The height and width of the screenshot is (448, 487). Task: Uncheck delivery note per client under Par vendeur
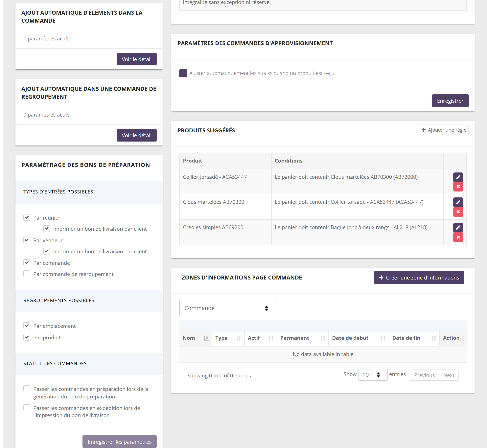(x=47, y=251)
